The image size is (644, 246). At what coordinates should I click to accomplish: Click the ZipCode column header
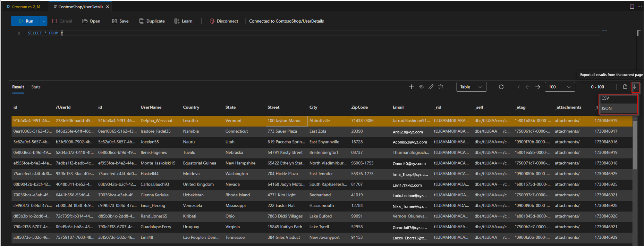[x=359, y=107]
